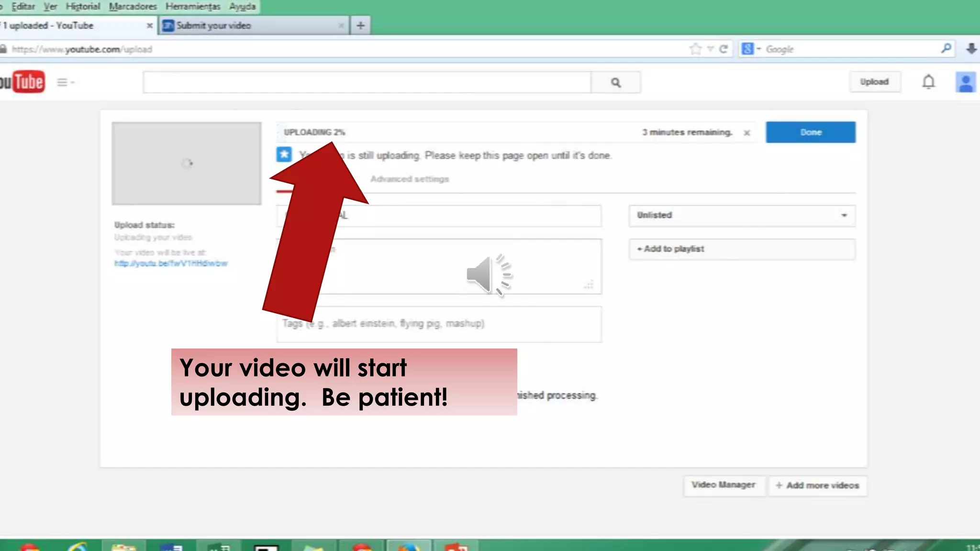
Task: Open the Herramientas menu
Action: 193,7
